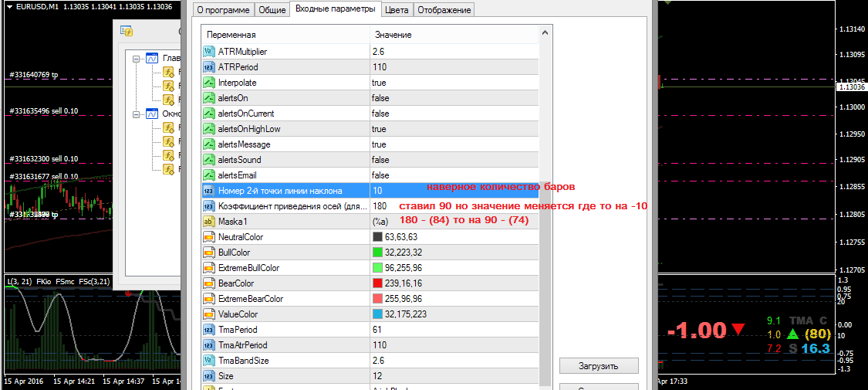Viewport: 868px width, 390px height.
Task: Click the ExtremeBullColor row icon
Action: pos(208,268)
